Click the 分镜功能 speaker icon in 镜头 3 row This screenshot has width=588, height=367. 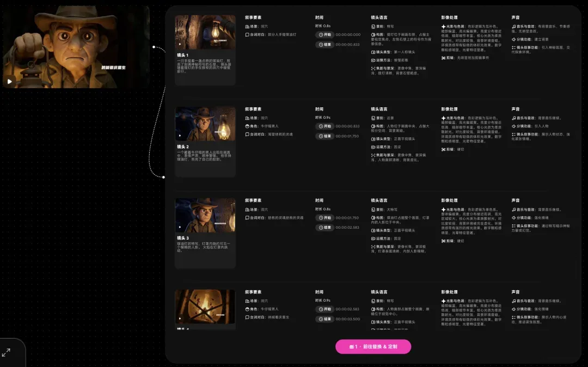[x=514, y=218]
